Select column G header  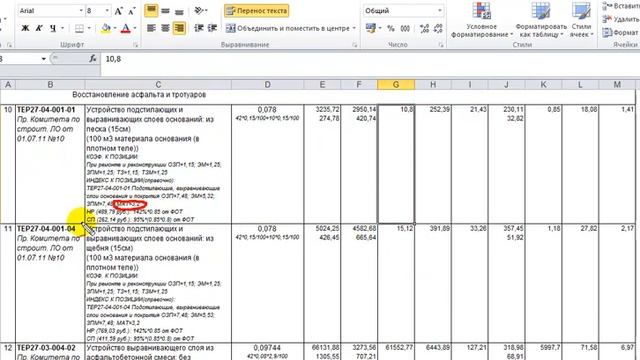[x=396, y=84]
